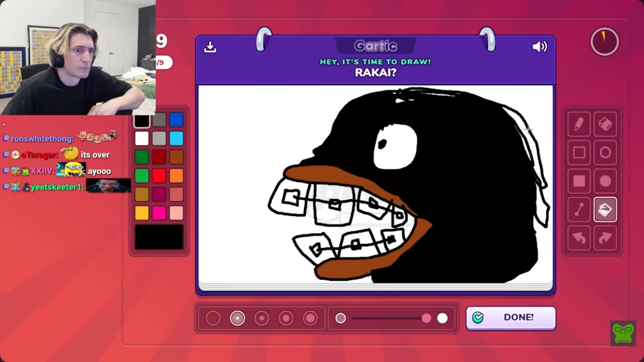Pick the magenta-maroon color swatch
Viewport: 644px width, 362px height.
coord(159,194)
